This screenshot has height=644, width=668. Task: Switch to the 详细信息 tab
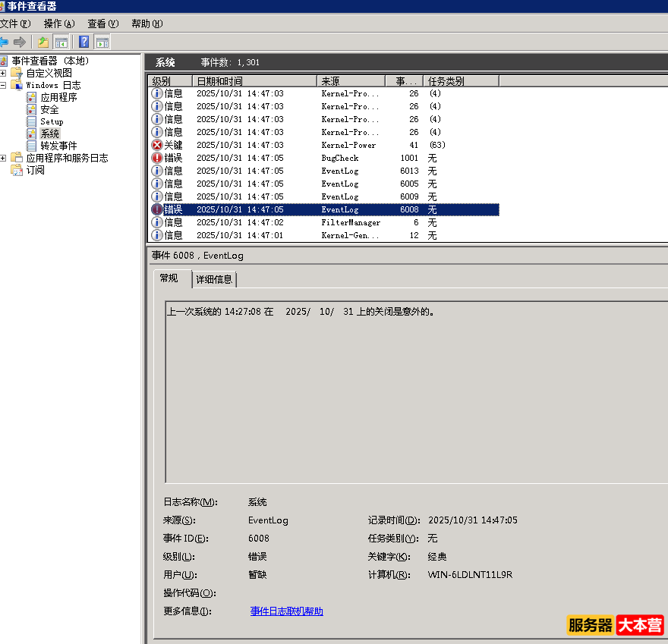click(213, 278)
